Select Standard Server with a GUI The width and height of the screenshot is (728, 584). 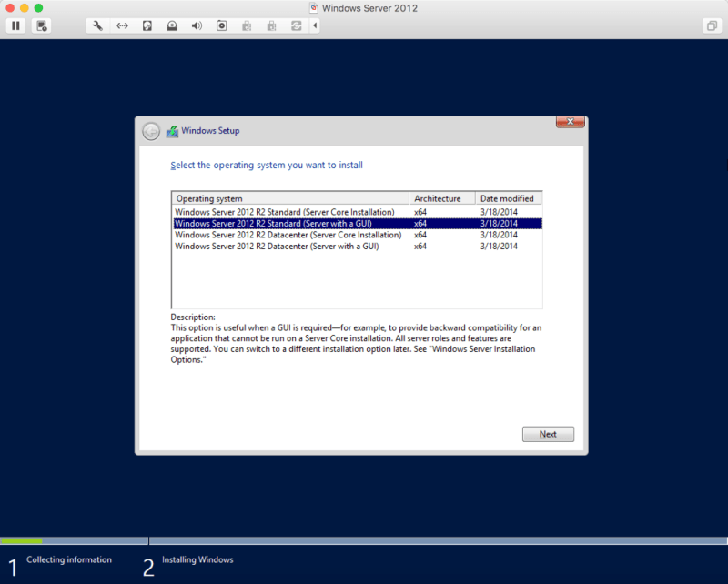tap(273, 223)
